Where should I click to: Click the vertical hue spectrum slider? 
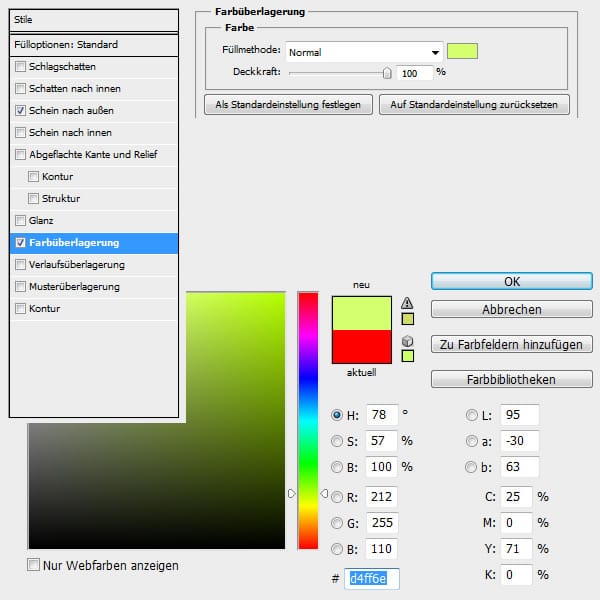308,420
